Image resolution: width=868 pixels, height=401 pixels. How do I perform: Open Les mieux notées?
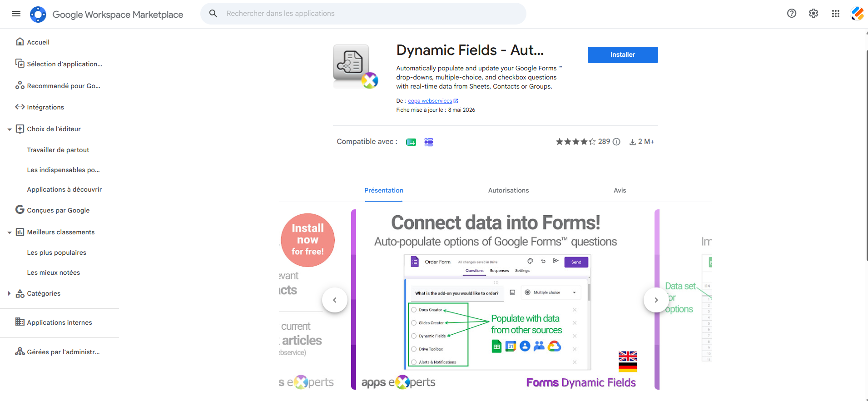(53, 272)
